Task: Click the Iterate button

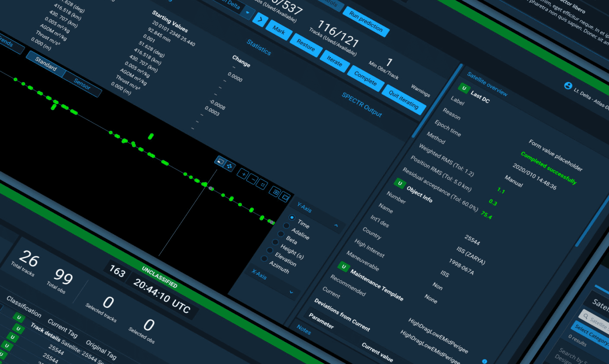Action: coord(334,61)
